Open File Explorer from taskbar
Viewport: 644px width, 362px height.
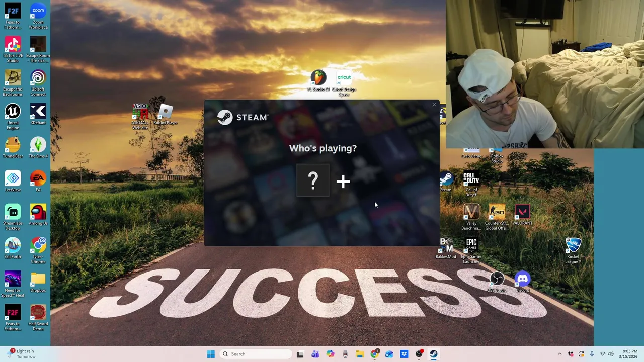(360, 354)
